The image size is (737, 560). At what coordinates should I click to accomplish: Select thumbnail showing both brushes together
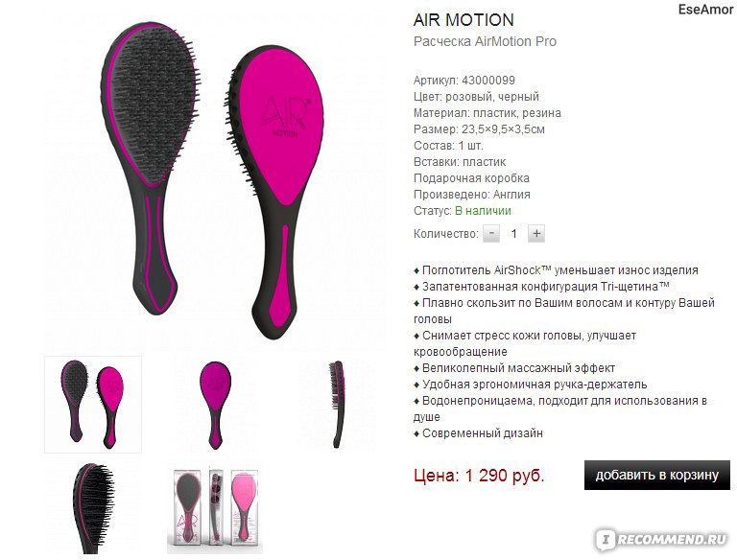[x=93, y=405]
